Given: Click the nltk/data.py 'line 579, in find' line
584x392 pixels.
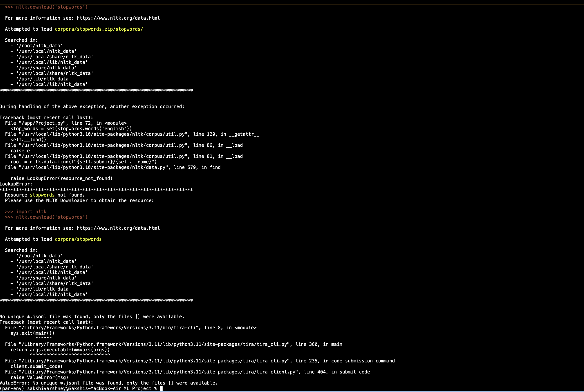Looking at the screenshot, I should (113, 167).
